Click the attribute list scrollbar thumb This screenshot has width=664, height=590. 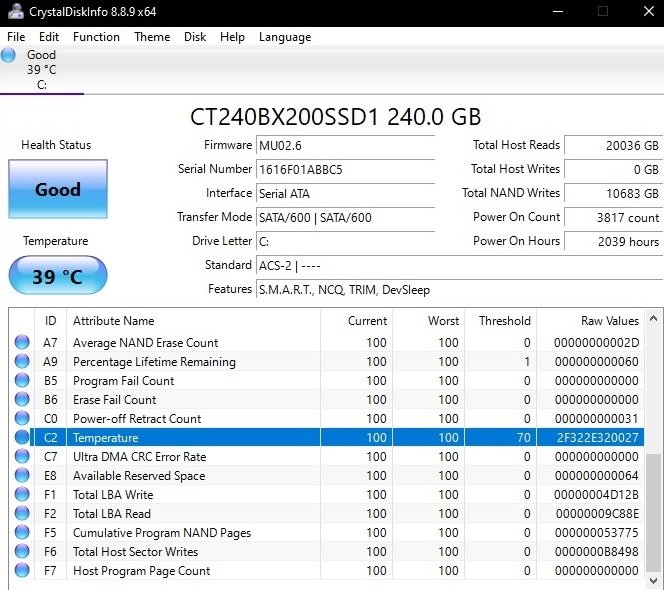click(653, 512)
